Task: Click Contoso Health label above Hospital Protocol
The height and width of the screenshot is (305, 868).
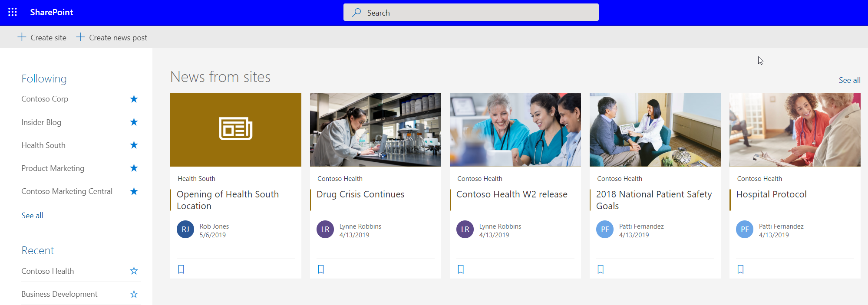Action: (759, 179)
